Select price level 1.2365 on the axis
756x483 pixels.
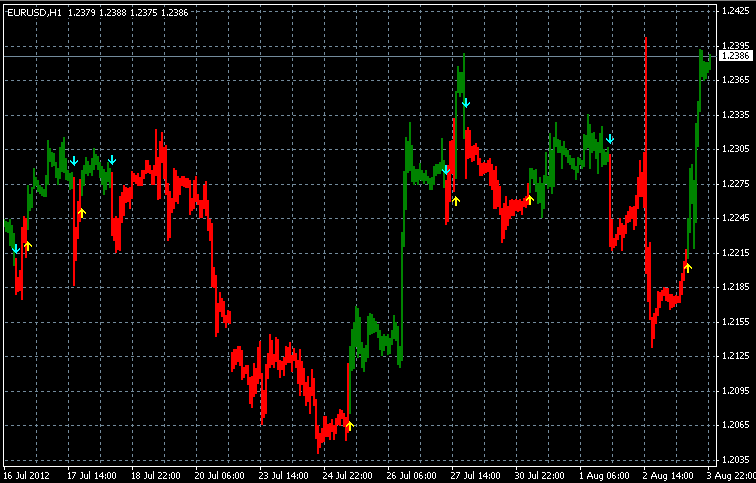pos(736,80)
